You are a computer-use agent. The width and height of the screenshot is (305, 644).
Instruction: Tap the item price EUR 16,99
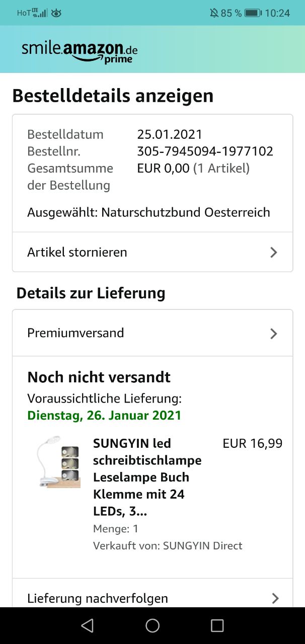tap(253, 443)
